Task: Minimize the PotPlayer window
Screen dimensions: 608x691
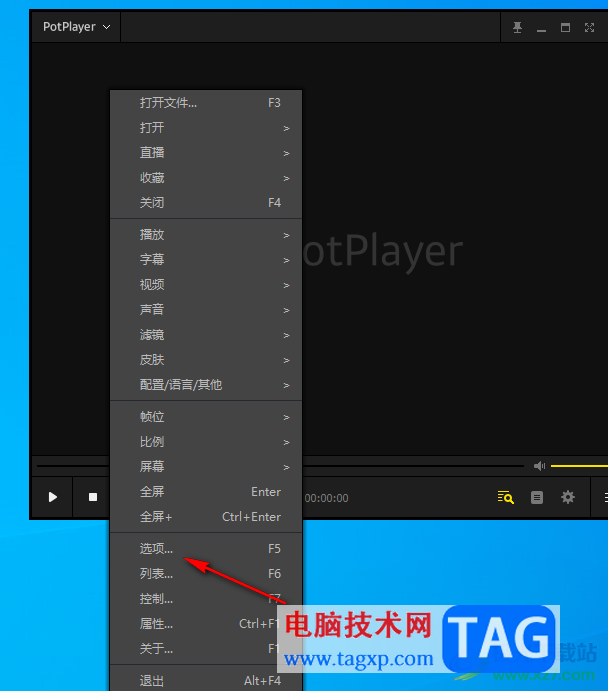Action: point(541,28)
